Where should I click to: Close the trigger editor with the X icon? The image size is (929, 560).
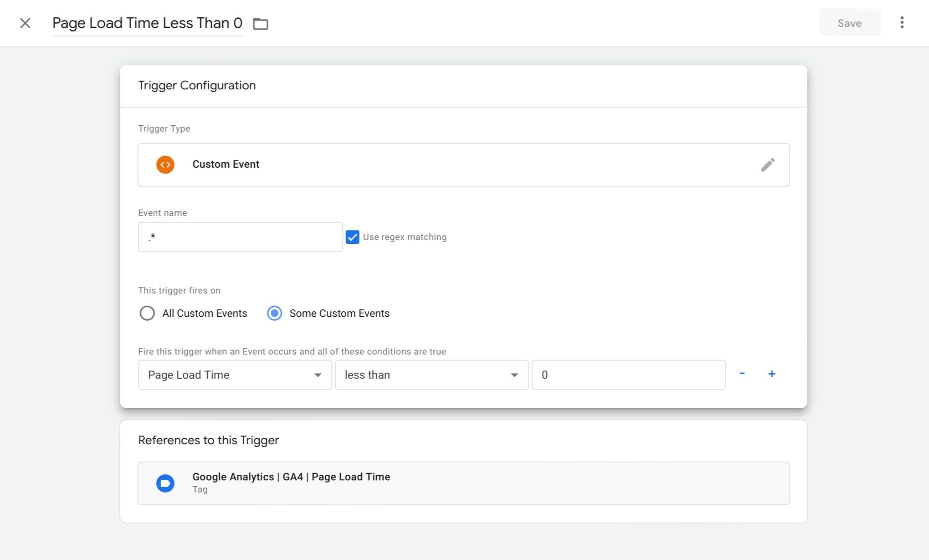click(25, 23)
